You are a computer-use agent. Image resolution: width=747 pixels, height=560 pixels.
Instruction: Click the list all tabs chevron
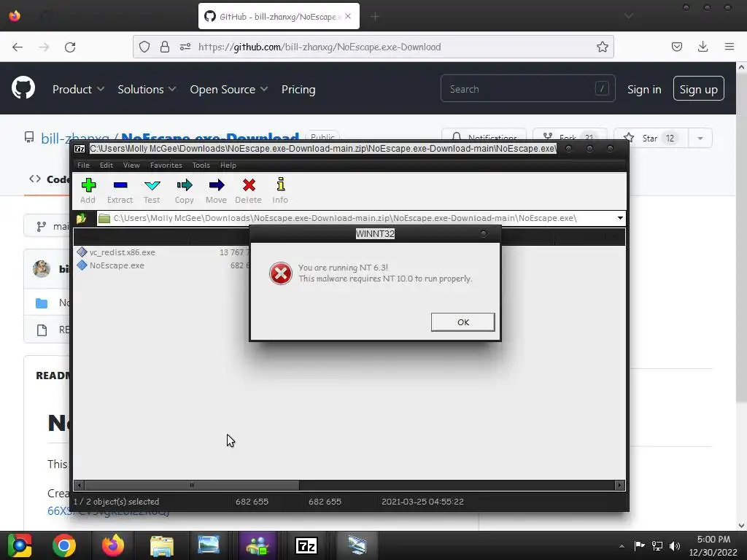[x=629, y=16]
